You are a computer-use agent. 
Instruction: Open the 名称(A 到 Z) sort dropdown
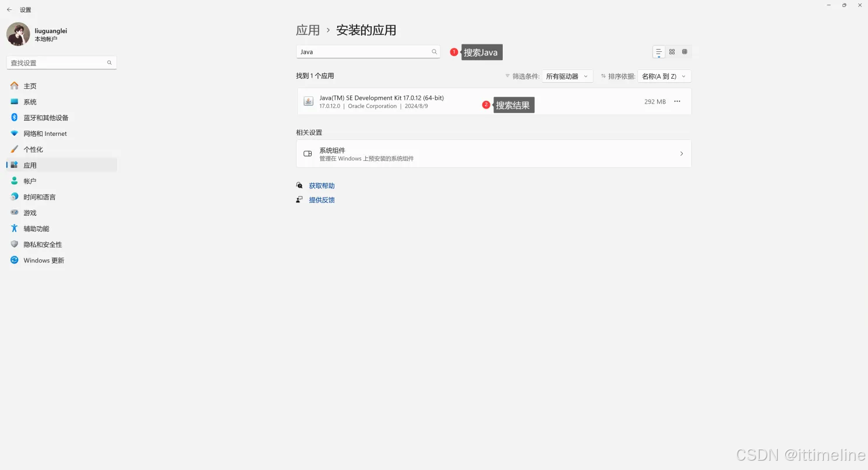[665, 76]
